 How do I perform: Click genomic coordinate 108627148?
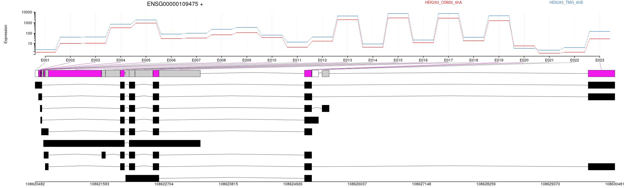pos(422,184)
